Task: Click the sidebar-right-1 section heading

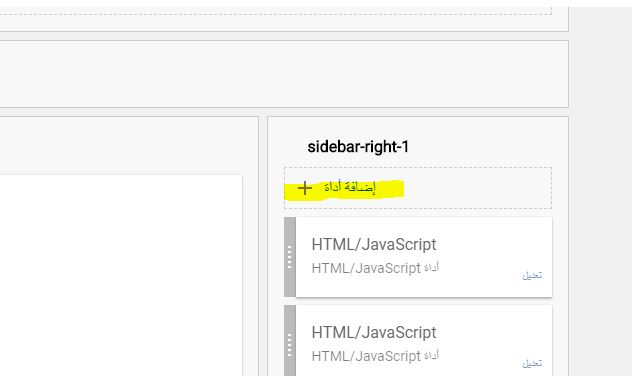Action: 358,147
